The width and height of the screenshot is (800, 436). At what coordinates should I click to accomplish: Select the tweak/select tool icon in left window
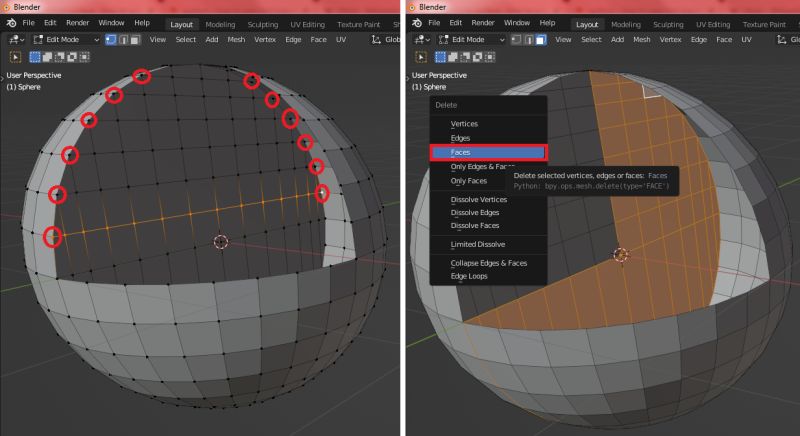point(15,57)
